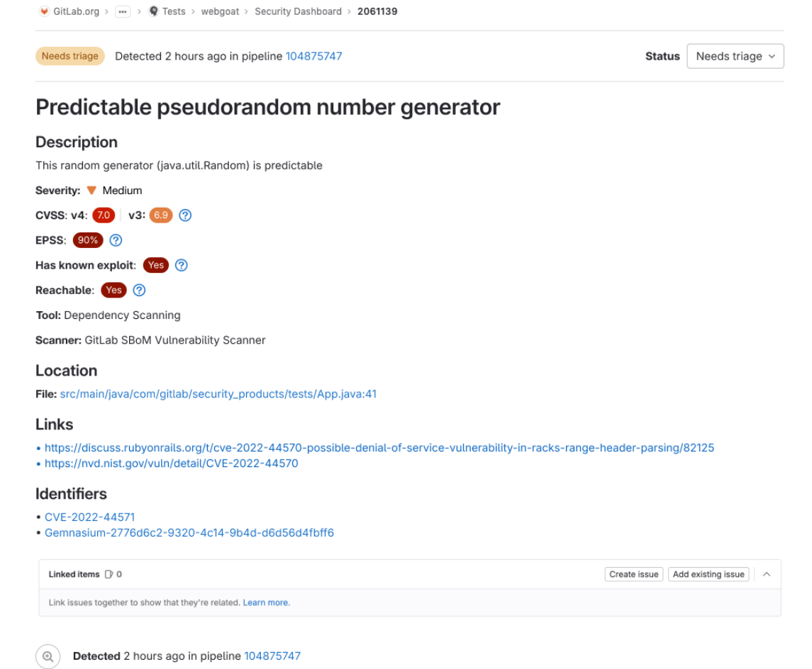Click the Security Dashboard breadcrumb item
This screenshot has height=669, width=812.
298,11
